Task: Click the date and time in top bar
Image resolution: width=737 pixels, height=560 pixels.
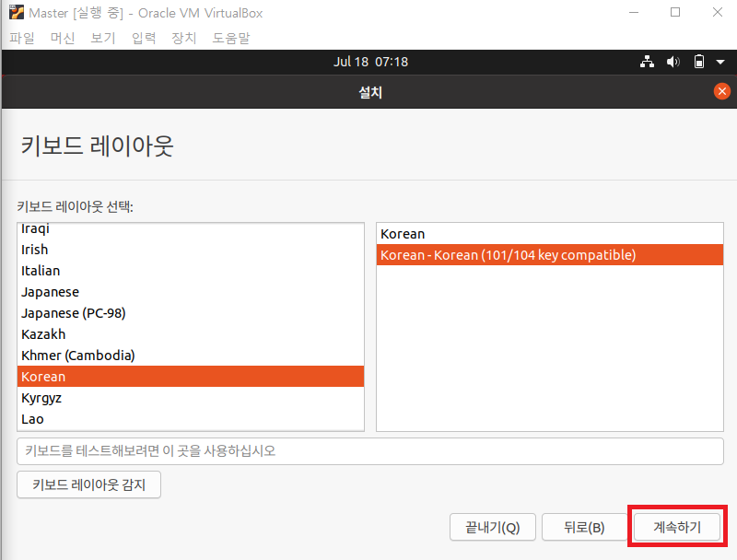Action: point(370,62)
